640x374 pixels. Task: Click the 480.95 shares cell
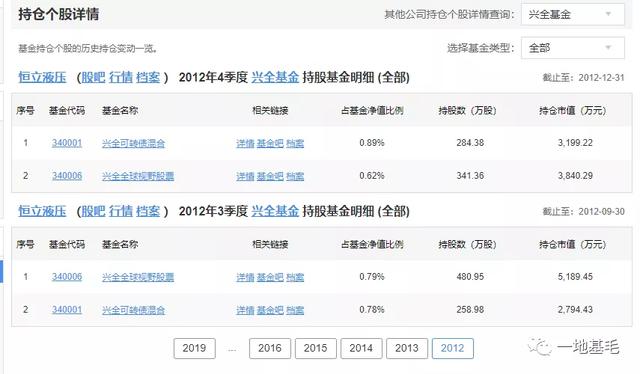tap(470, 277)
